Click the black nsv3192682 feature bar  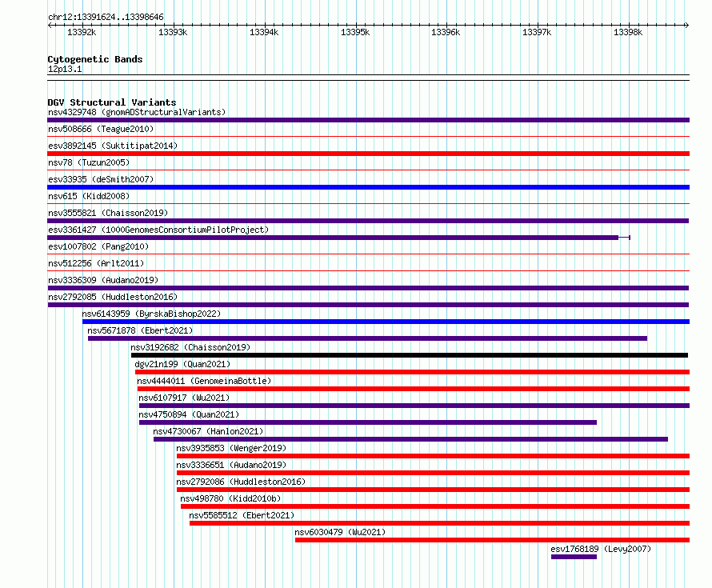(x=410, y=355)
